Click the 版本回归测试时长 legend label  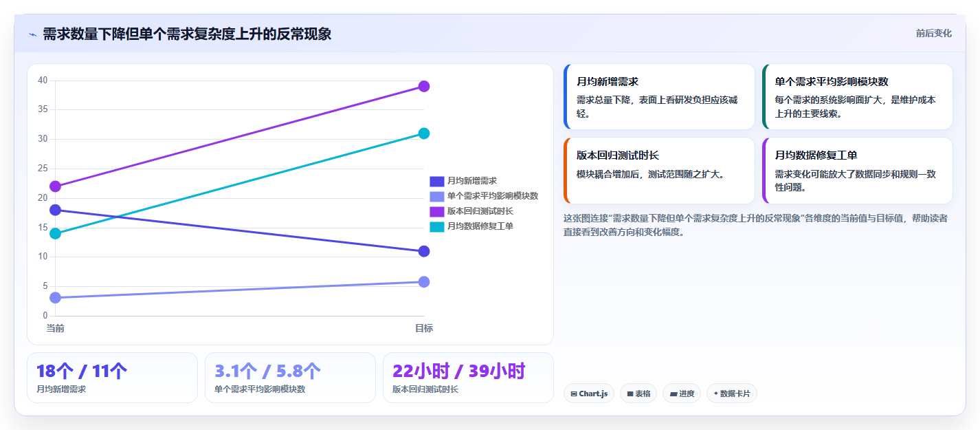pyautogui.click(x=480, y=211)
